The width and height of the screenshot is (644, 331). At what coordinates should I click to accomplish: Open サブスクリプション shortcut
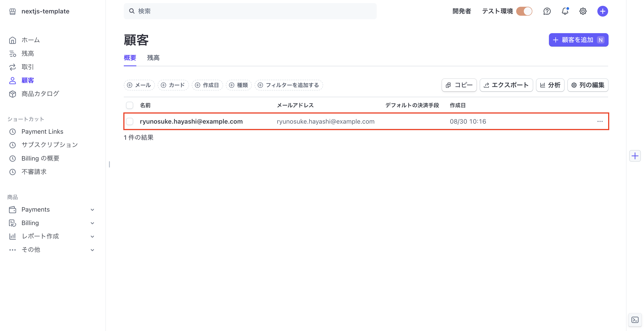(50, 145)
